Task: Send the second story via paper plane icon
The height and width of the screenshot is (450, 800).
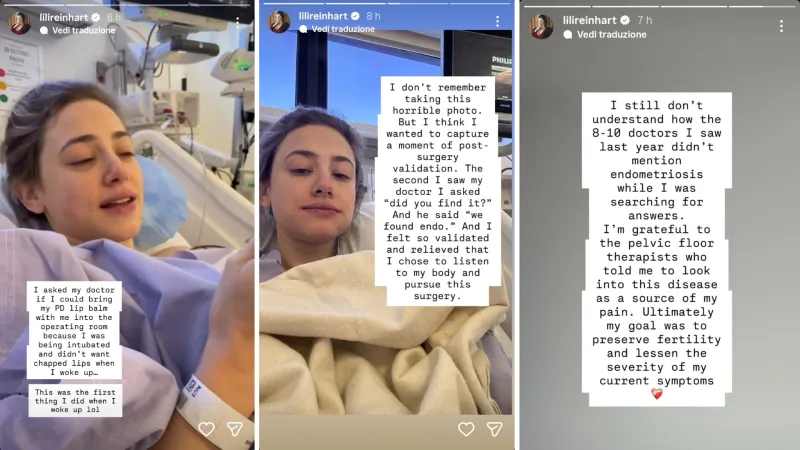Action: pos(494,429)
